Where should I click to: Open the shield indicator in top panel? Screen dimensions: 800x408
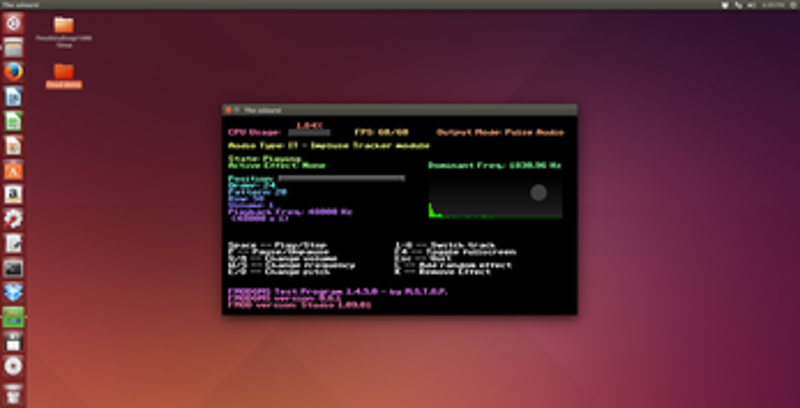[725, 5]
